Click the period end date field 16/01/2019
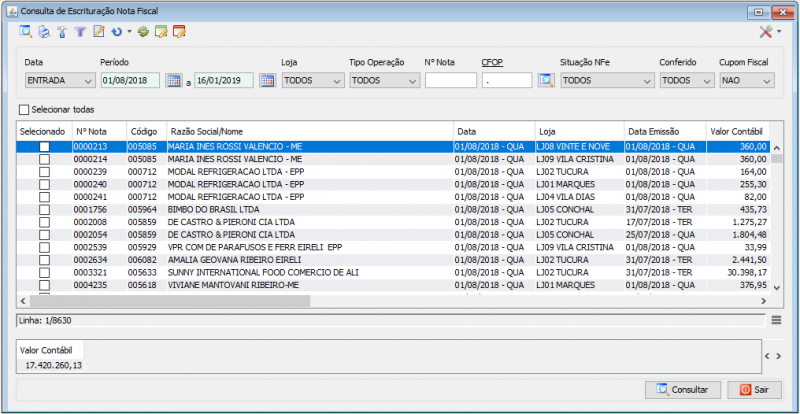The image size is (800, 414). (x=224, y=81)
